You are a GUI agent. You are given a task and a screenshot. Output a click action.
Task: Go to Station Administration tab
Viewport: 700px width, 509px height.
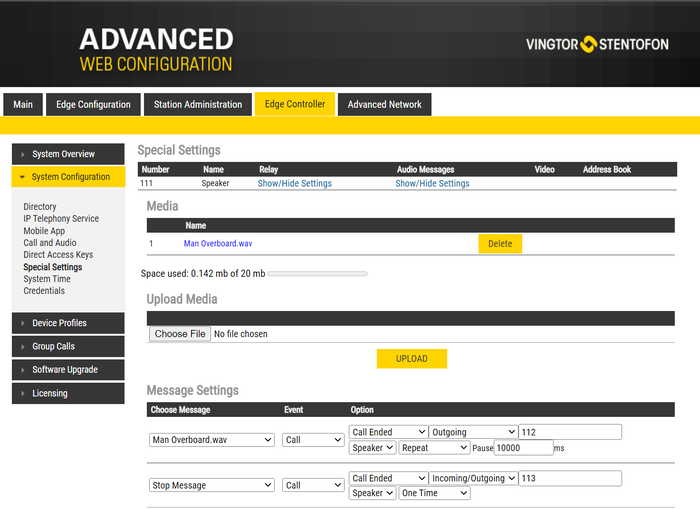(x=198, y=105)
